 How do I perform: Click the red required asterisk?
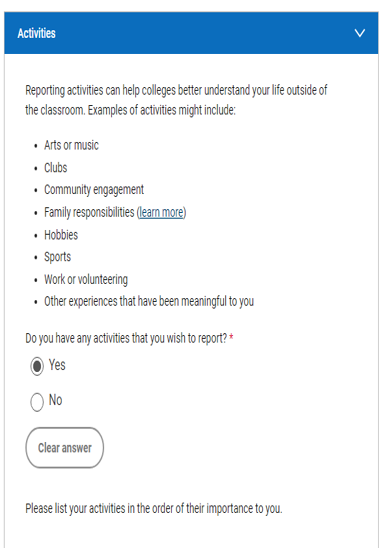(231, 337)
